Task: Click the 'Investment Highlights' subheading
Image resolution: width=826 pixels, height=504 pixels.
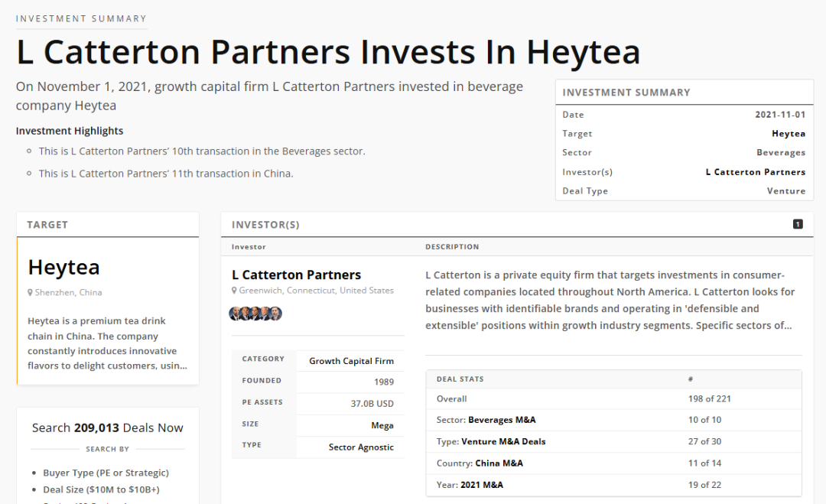Action: pyautogui.click(x=70, y=131)
